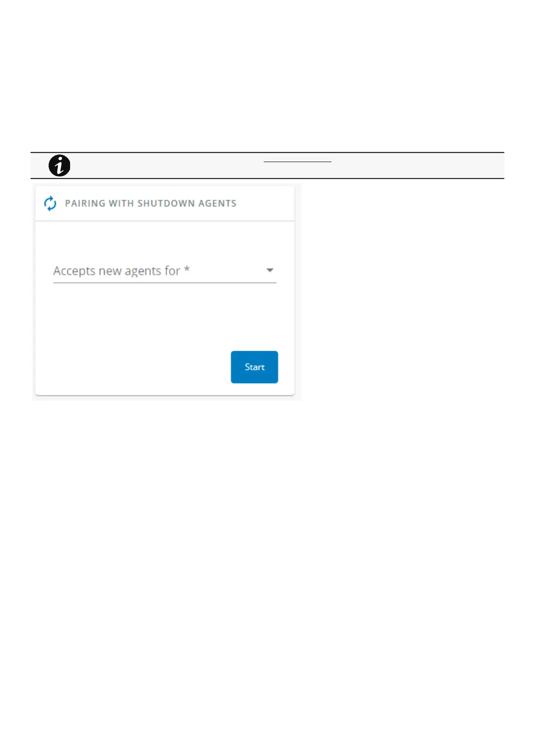Viewport: 535px width, 756px height.
Task: Click the required asterisk beside the agents field
Action: (x=187, y=269)
